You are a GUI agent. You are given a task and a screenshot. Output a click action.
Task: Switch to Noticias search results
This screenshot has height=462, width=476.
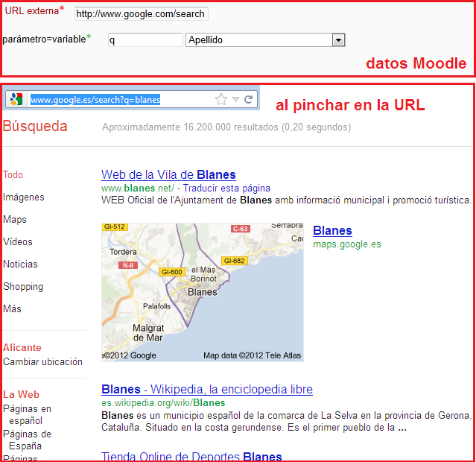[20, 265]
